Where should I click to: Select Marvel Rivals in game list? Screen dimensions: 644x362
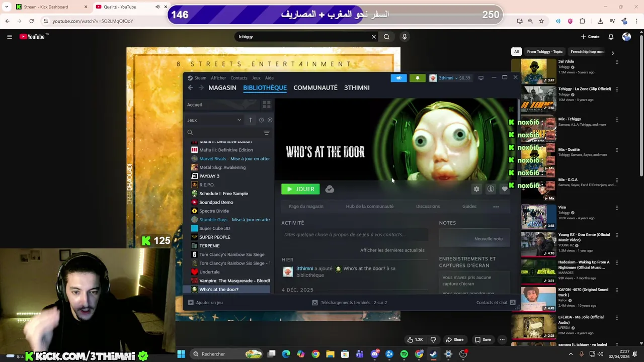tap(230, 158)
